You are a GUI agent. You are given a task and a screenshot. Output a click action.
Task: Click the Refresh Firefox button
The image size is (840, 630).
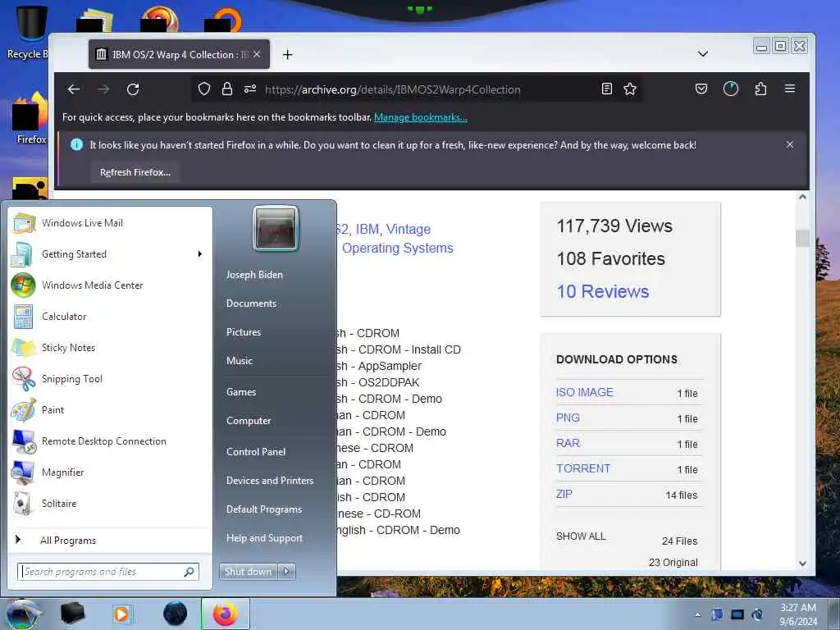(135, 172)
